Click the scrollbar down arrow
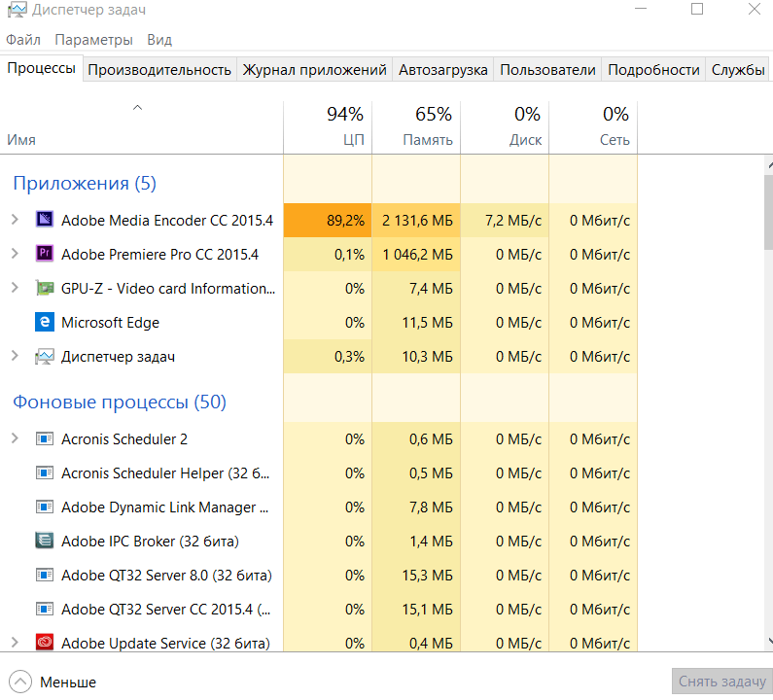Image resolution: width=773 pixels, height=700 pixels. (769, 641)
